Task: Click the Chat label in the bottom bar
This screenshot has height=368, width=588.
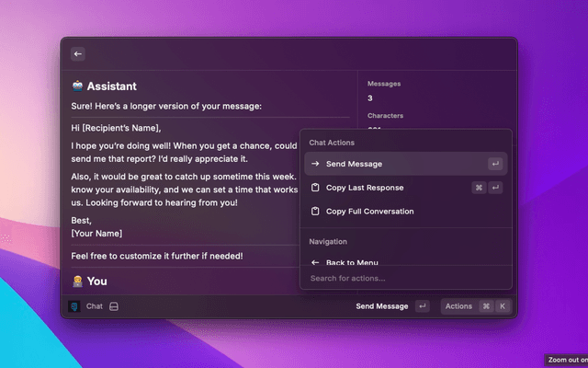Action: 95,306
